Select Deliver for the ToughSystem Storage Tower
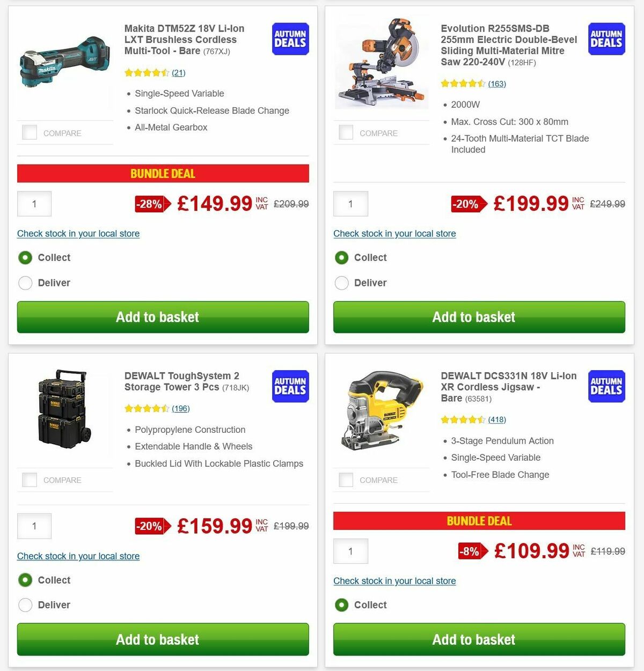The image size is (644, 671). (25, 604)
